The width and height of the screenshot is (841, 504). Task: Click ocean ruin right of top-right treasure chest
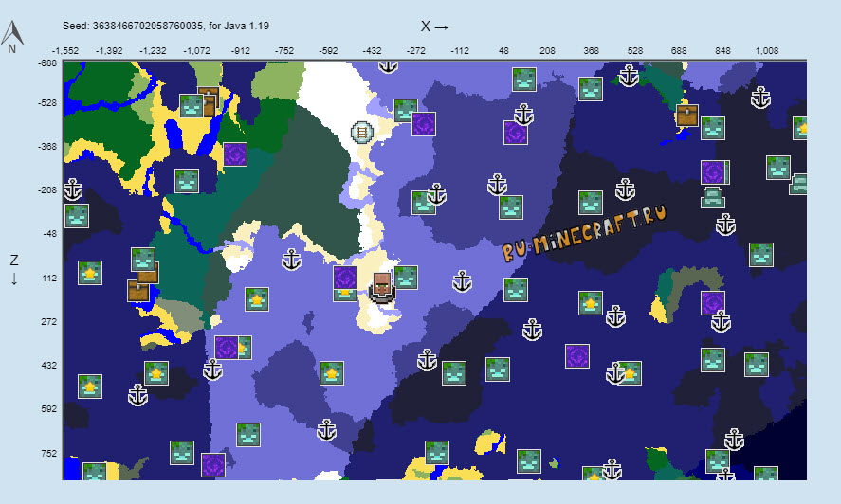(x=713, y=128)
